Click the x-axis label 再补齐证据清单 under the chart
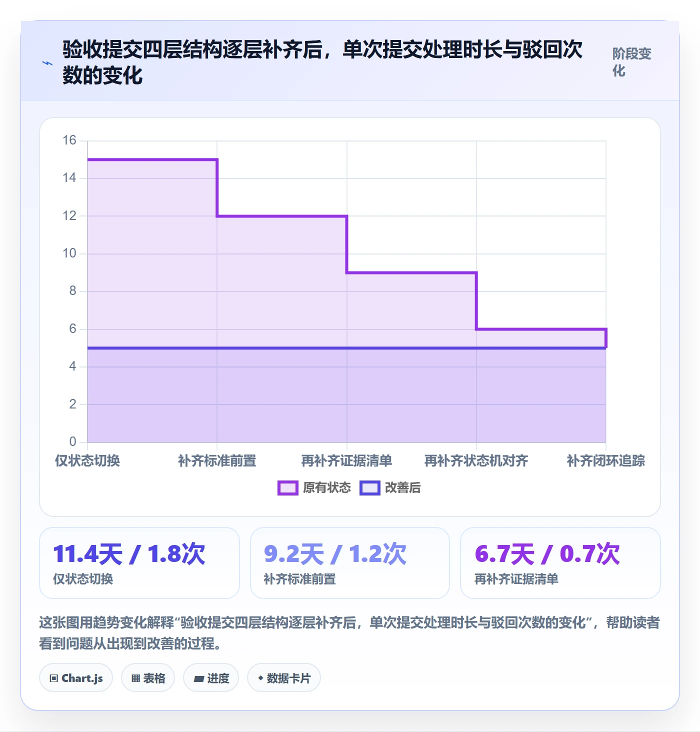Image resolution: width=700 pixels, height=732 pixels. pos(346,460)
